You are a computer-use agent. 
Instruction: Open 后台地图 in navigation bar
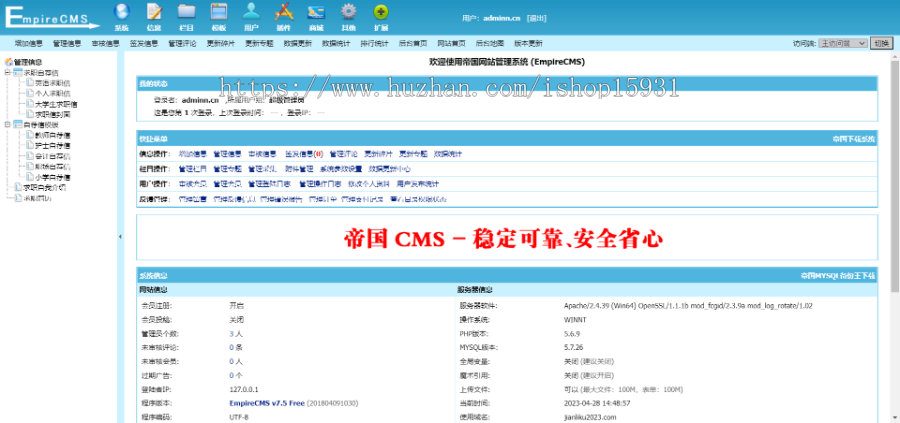pyautogui.click(x=490, y=43)
